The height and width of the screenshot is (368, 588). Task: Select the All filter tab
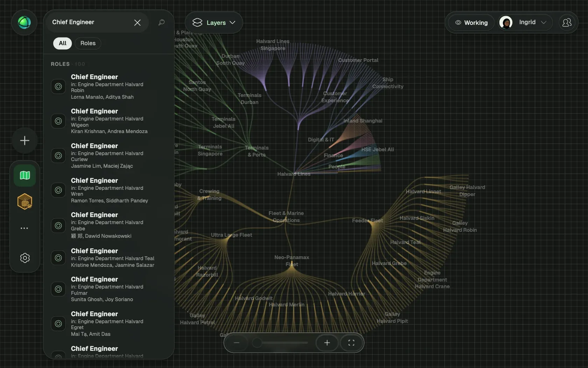pos(62,43)
